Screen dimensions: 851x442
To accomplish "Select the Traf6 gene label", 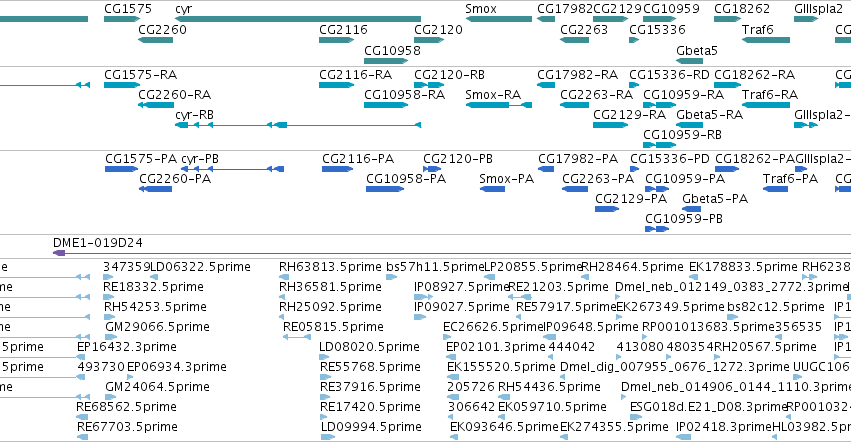I will tap(757, 29).
